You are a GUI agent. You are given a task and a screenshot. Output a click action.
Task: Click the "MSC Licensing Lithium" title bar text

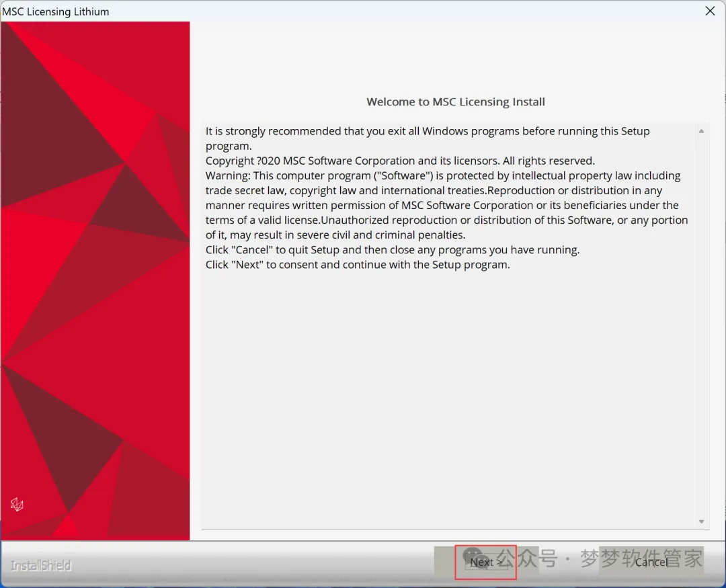pyautogui.click(x=56, y=11)
